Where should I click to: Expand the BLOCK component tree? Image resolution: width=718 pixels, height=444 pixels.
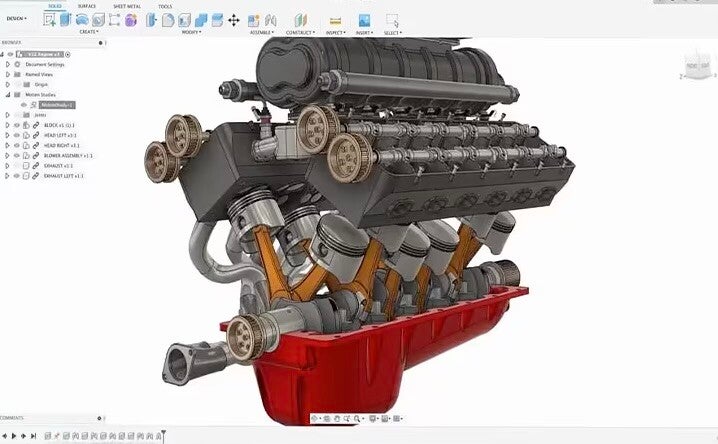point(7,125)
